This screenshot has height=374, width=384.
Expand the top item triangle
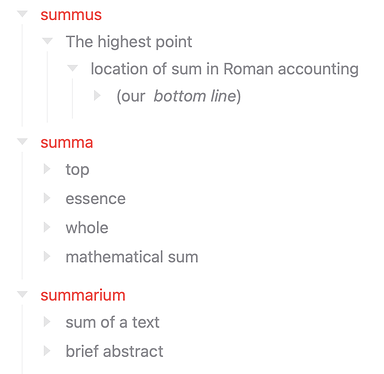(47, 169)
